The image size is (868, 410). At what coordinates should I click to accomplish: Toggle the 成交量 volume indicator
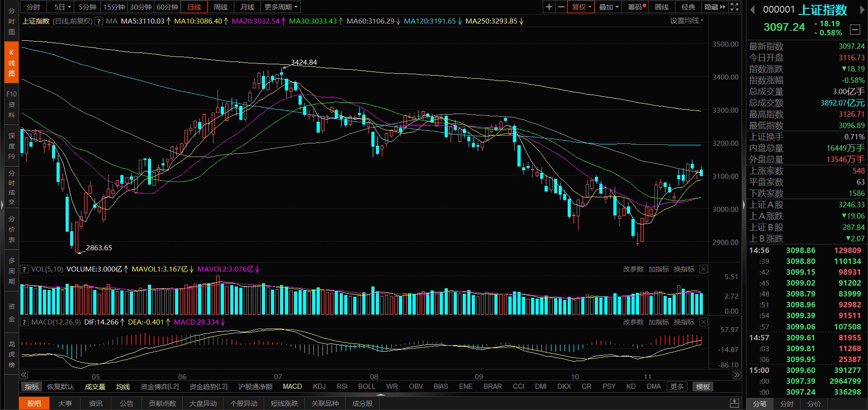95,386
